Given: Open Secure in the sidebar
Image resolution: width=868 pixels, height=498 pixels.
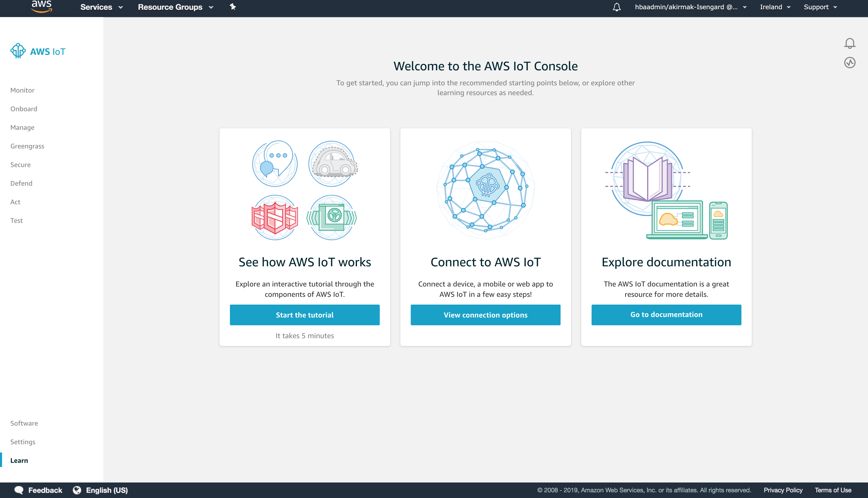Looking at the screenshot, I should tap(20, 164).
